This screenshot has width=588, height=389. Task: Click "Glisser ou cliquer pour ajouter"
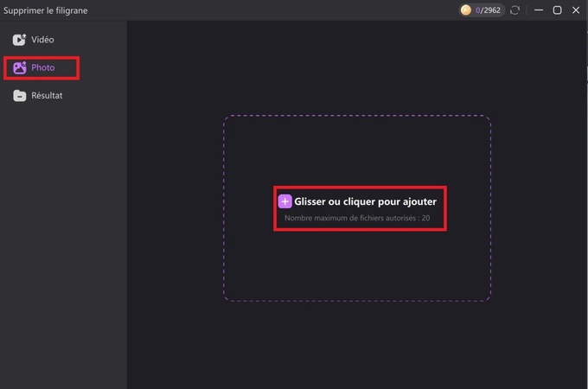(x=365, y=201)
